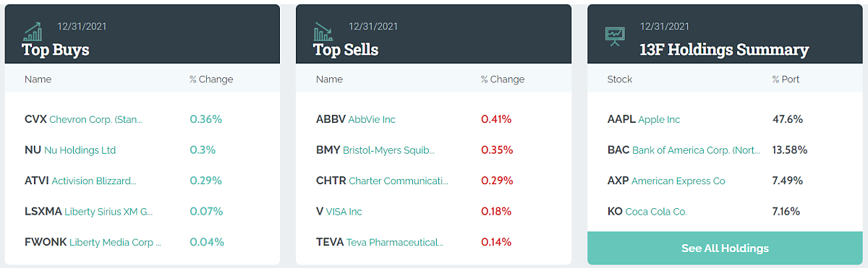Open the CVX Chevron Corp. link
This screenshot has width=868, height=268.
[x=83, y=119]
